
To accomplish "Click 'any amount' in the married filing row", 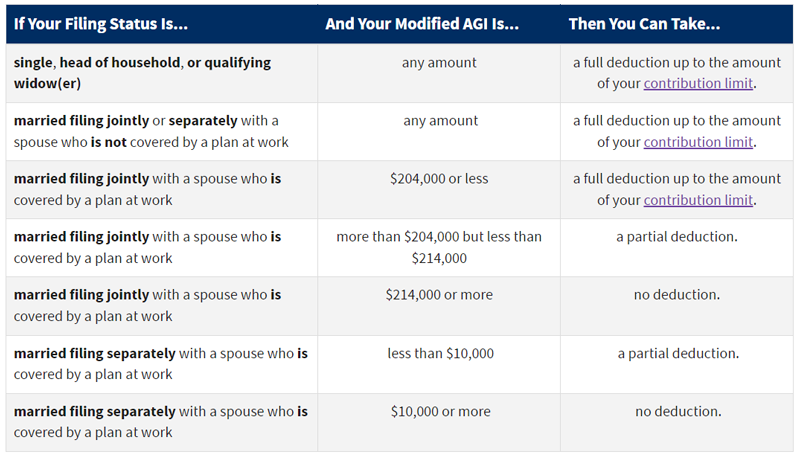I will (x=440, y=121).
